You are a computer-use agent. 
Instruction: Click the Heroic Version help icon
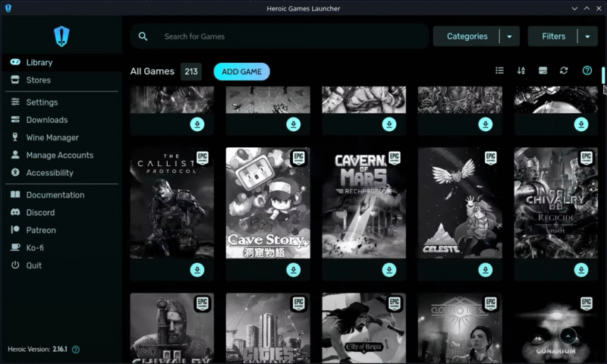(76, 350)
